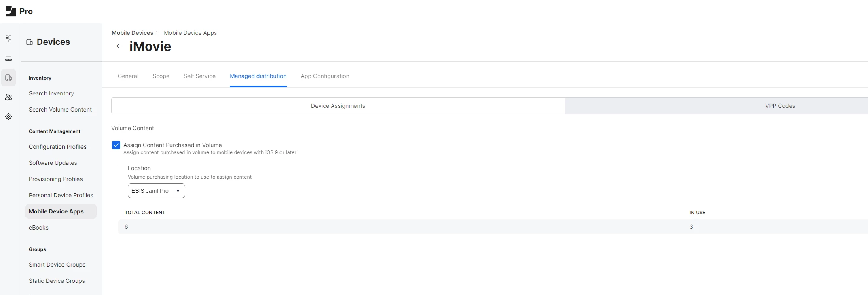This screenshot has height=295, width=868.
Task: Open Search Inventory
Action: (51, 93)
